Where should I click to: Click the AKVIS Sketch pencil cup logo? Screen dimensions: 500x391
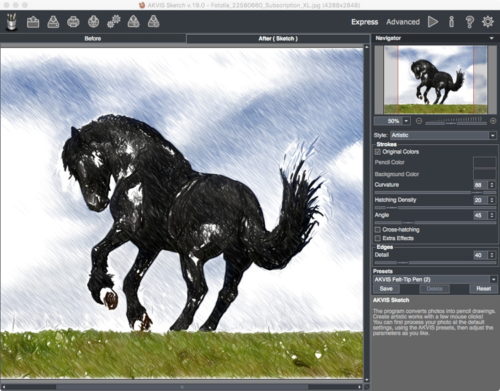pos(12,22)
